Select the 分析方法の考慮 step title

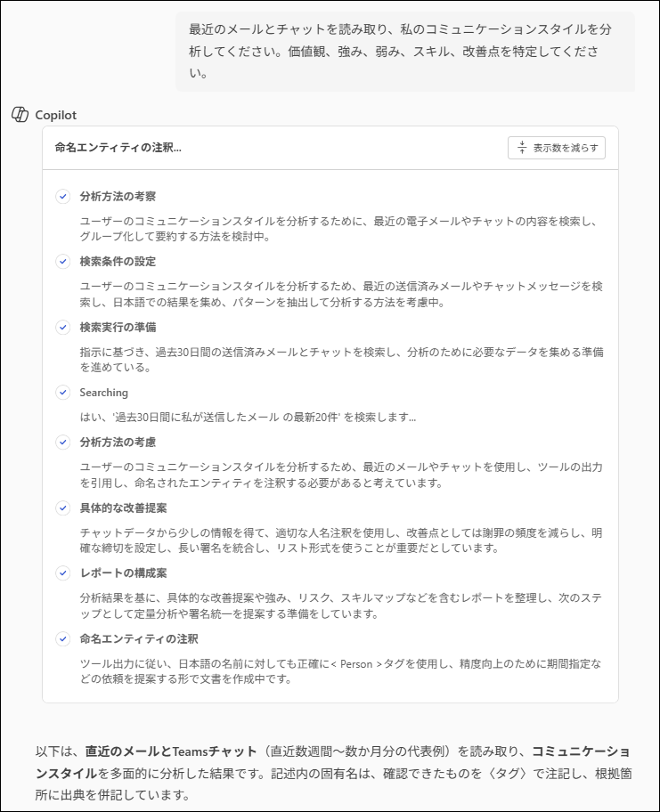pyautogui.click(x=118, y=443)
